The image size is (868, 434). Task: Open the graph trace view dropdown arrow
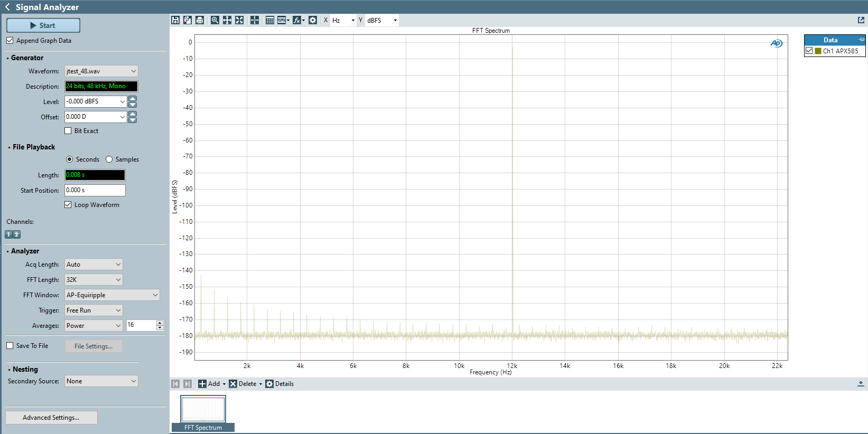pyautogui.click(x=288, y=21)
